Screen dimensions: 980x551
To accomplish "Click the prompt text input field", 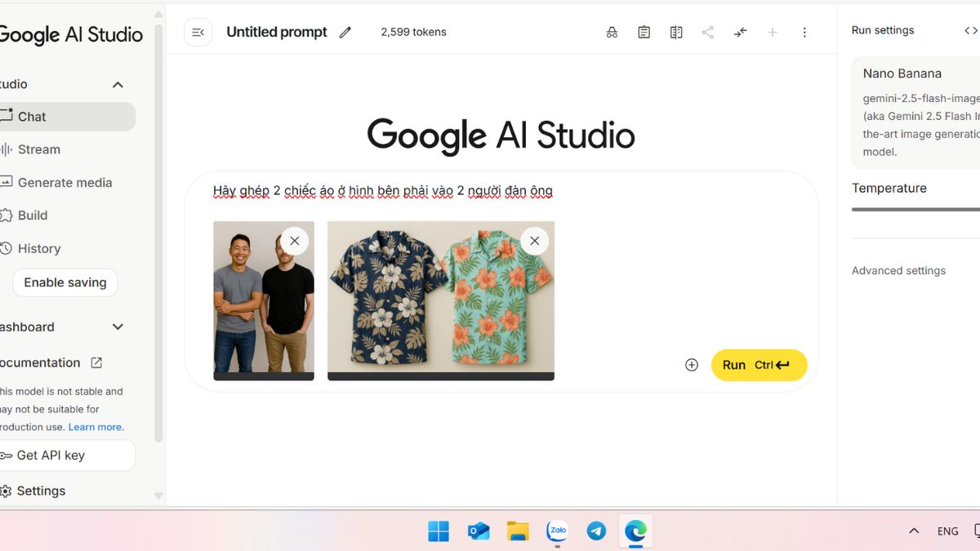I will click(501, 191).
